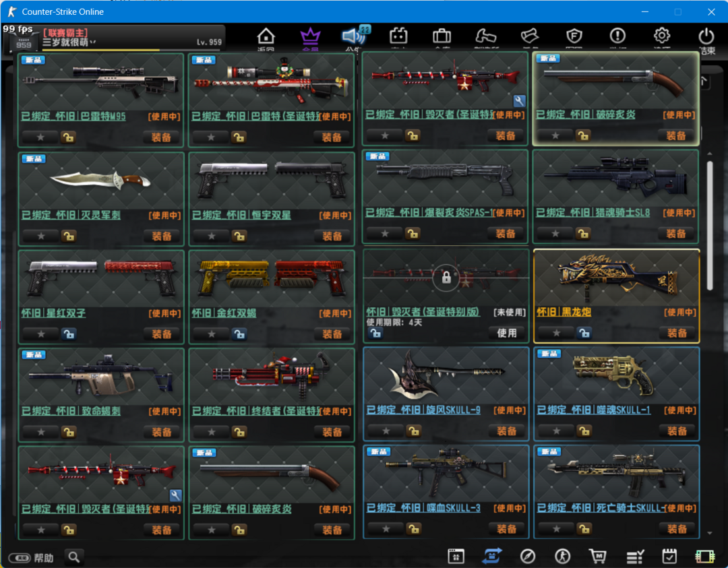728x568 pixels.
Task: Equip 死亡骑士SKULL with 装备
Action: pos(677,528)
